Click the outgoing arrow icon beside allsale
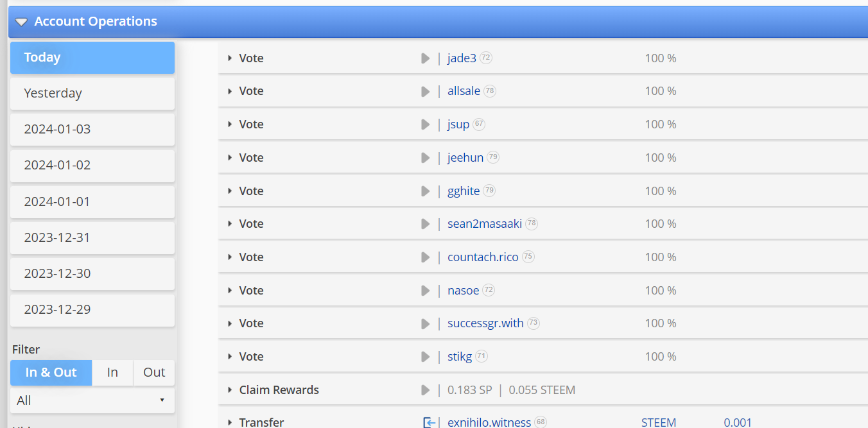Screen dimensions: 868x428 click(x=425, y=92)
